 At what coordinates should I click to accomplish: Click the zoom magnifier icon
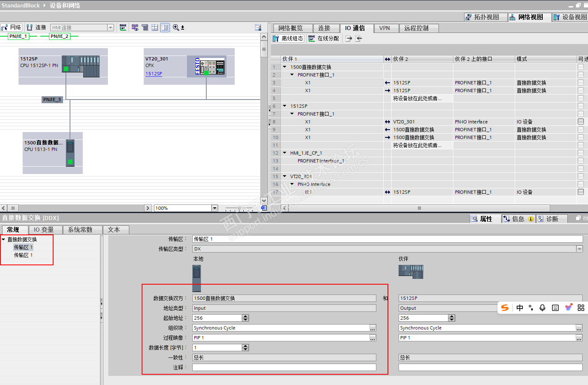pyautogui.click(x=176, y=28)
